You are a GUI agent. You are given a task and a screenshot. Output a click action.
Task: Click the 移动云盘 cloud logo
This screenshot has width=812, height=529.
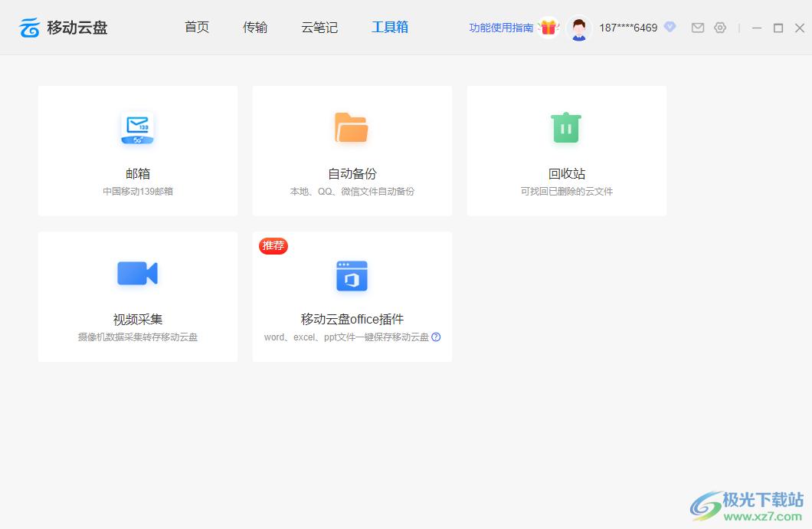[30, 28]
